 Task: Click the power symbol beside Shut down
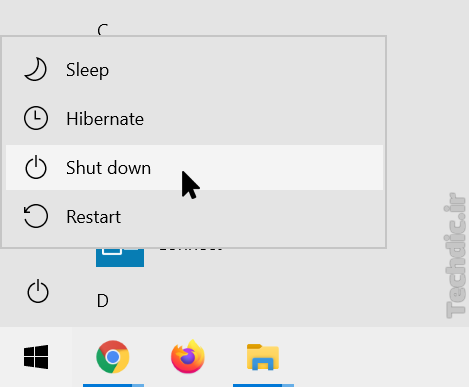point(36,167)
